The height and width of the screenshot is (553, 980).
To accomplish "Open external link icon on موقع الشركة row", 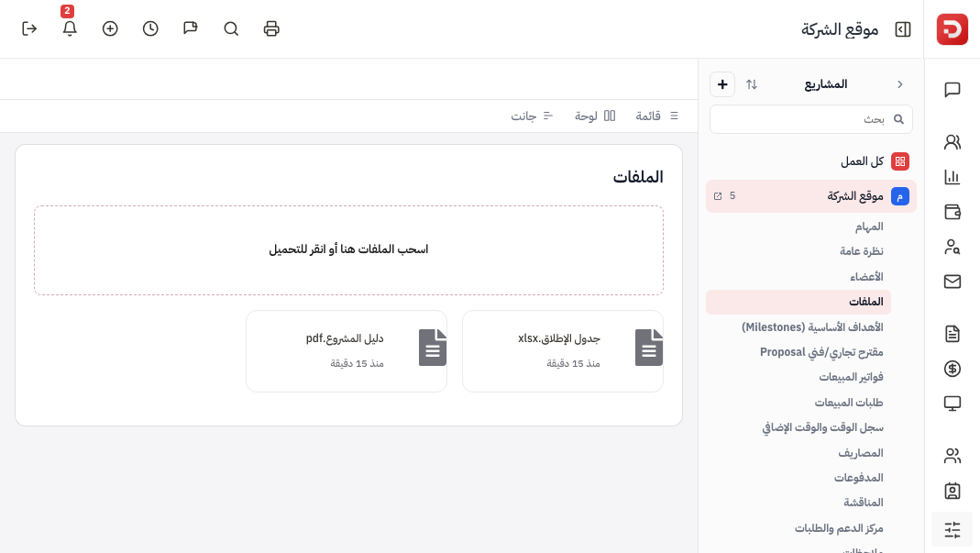I will pos(718,196).
